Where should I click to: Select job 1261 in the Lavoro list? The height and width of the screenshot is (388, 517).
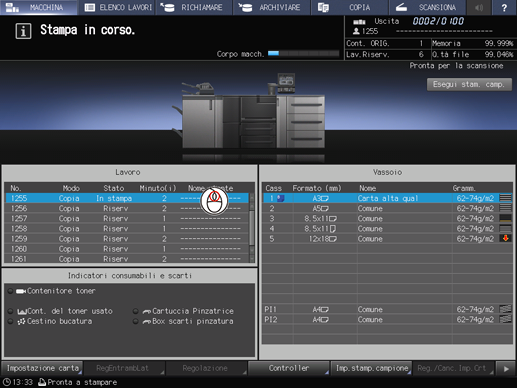click(127, 259)
